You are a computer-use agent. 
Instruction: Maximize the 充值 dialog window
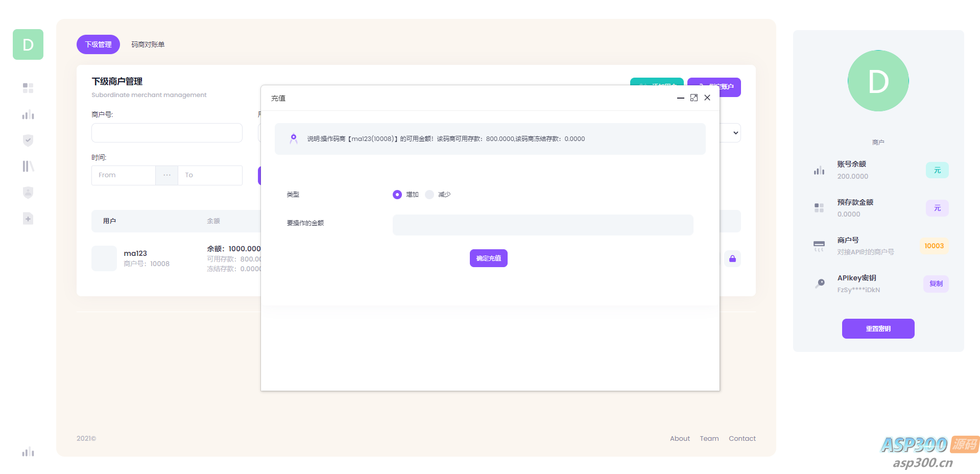(694, 98)
